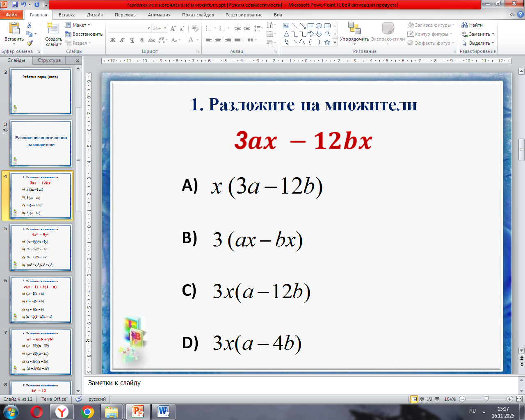Enable center text alignment
Viewport: 525px width, 420px height.
(218, 40)
